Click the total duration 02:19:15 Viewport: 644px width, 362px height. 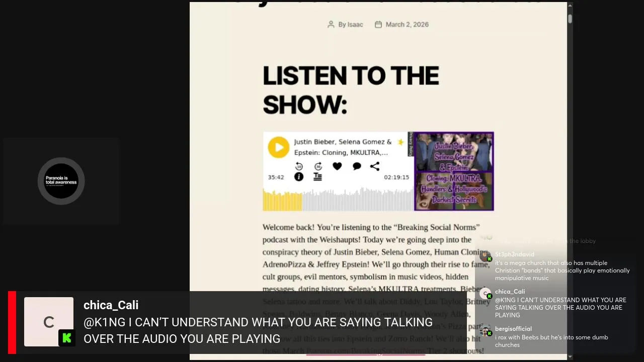click(x=396, y=177)
